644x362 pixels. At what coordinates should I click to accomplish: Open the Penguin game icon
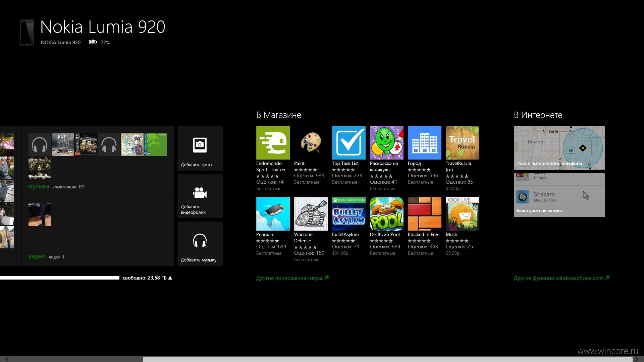click(x=273, y=214)
